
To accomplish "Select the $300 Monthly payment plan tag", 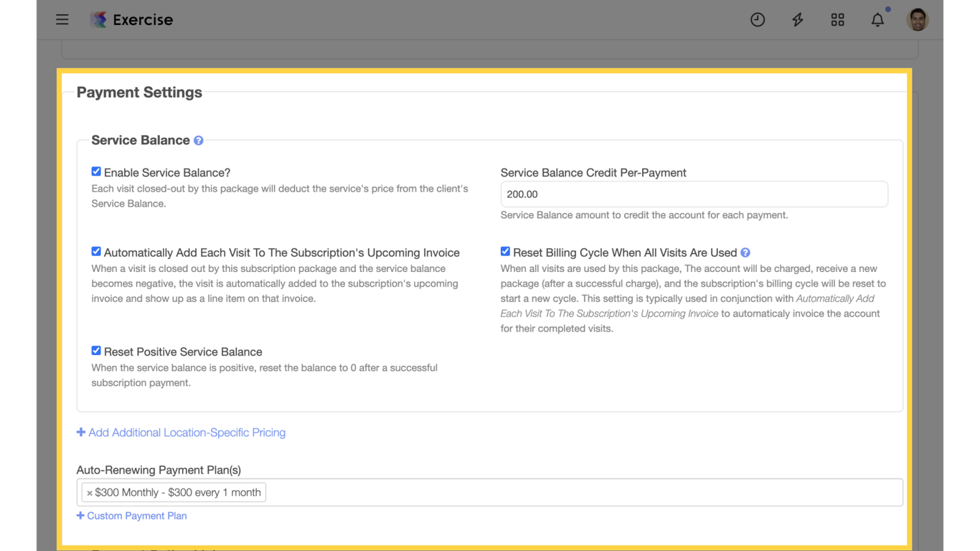I will click(x=177, y=492).
